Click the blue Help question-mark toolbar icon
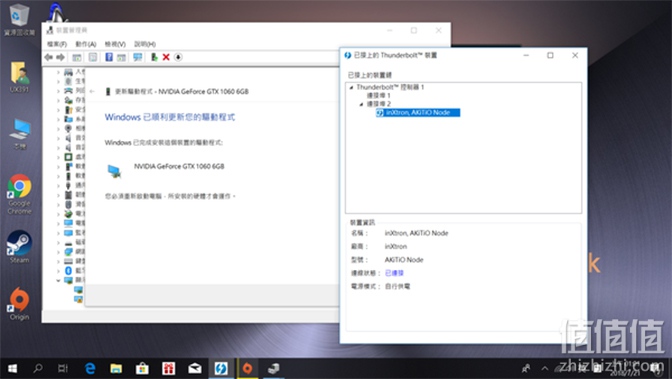672x379 pixels. 109,57
